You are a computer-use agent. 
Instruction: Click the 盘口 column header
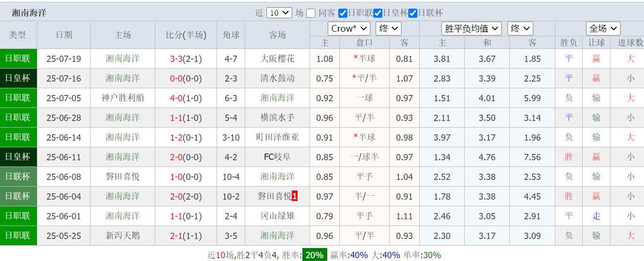coord(365,43)
